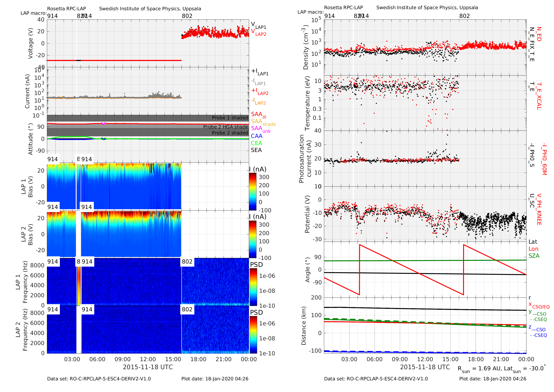
Task: Click '2015-11-18 UTC' under right plot
Action: [425, 367]
